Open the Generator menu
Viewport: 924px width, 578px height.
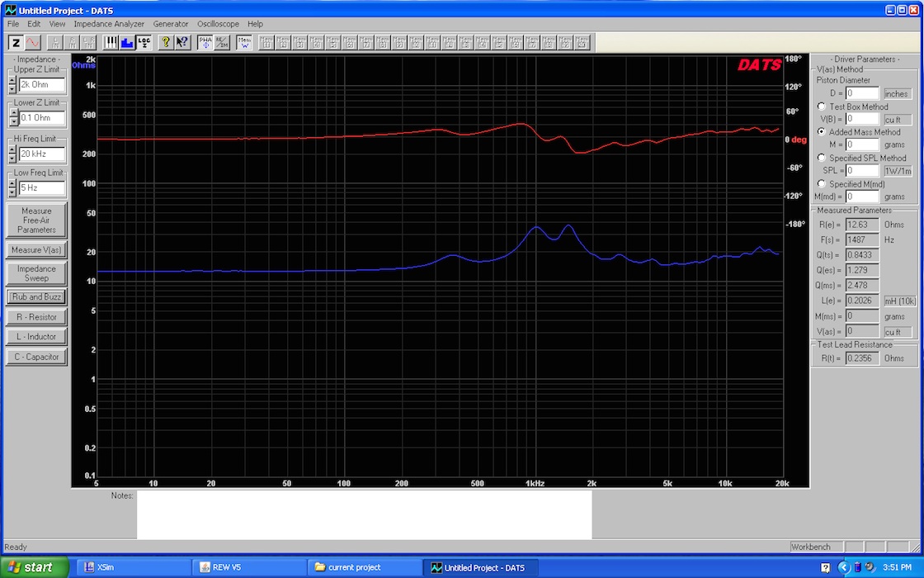[x=170, y=24]
